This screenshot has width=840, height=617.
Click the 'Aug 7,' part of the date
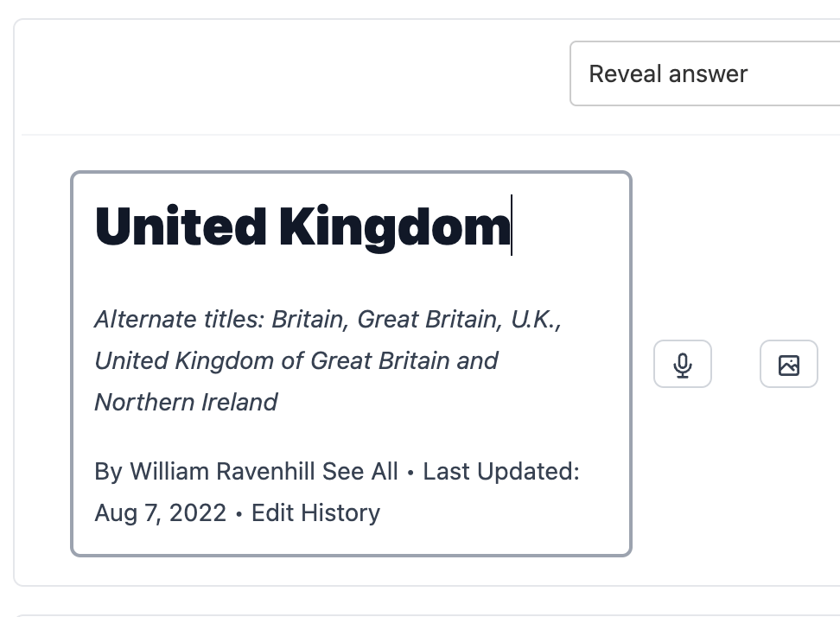click(128, 513)
